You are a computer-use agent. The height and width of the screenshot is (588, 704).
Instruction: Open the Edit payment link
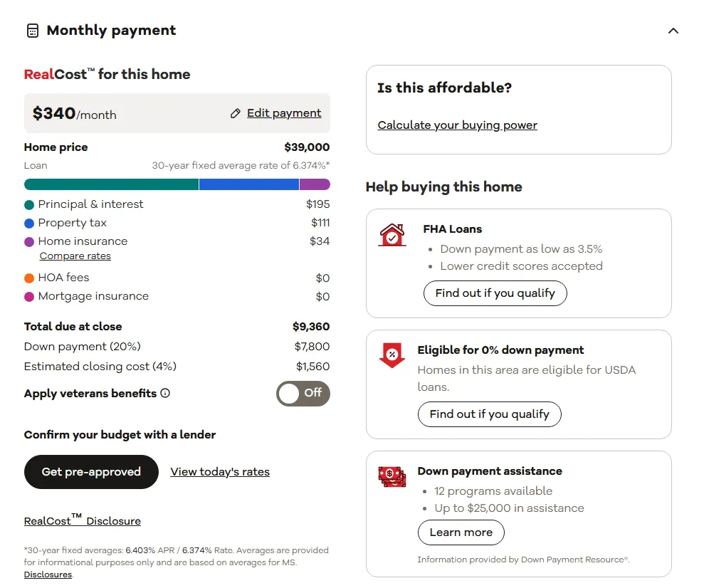click(284, 113)
